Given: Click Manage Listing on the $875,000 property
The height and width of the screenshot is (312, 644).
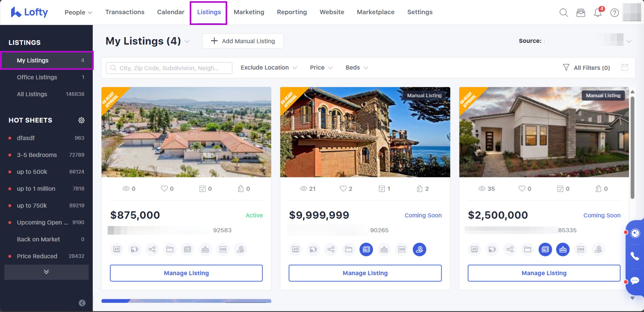Looking at the screenshot, I should coord(186,273).
